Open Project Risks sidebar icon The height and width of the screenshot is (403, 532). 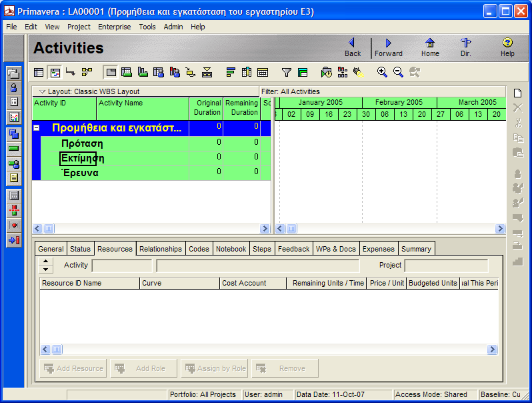(x=14, y=240)
